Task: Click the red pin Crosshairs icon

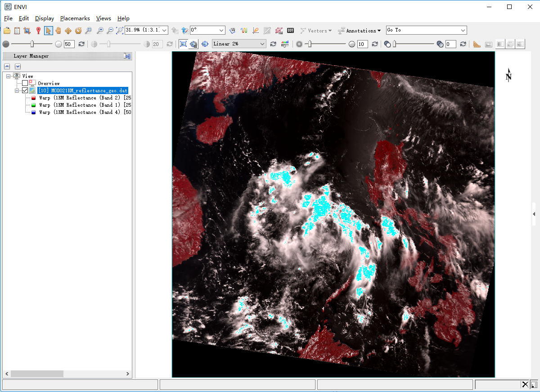Action: [x=38, y=31]
